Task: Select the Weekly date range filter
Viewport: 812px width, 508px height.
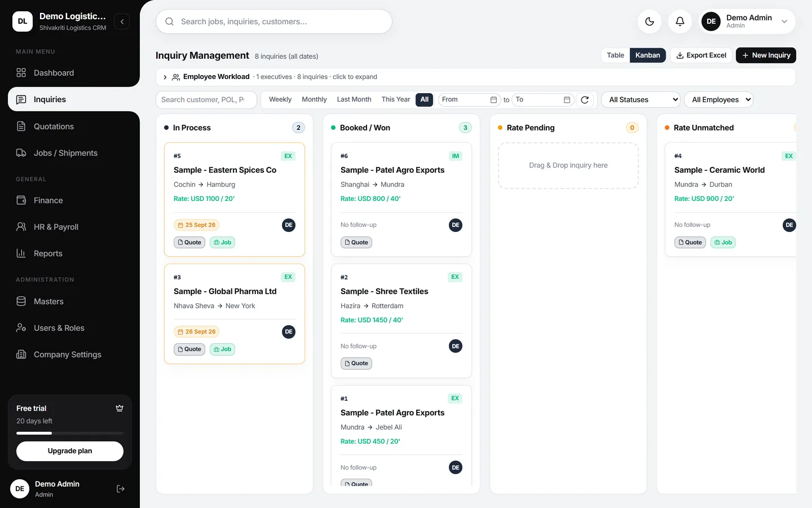Action: click(x=280, y=99)
